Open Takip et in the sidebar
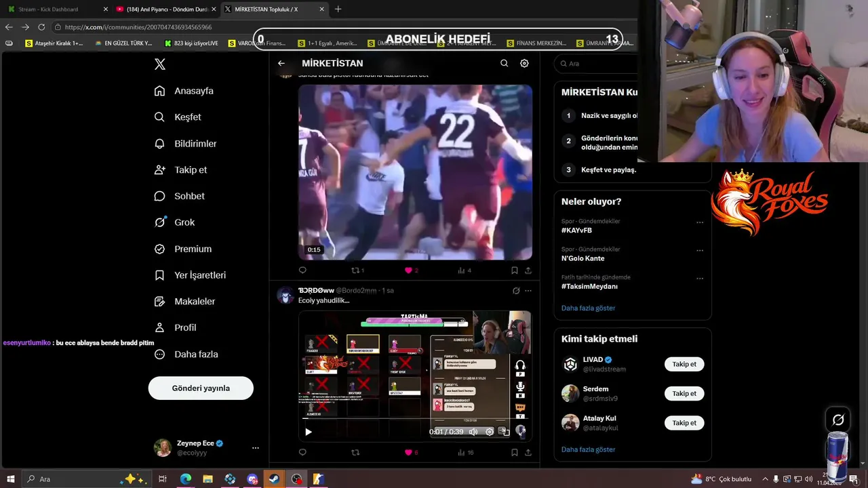Image resolution: width=868 pixels, height=488 pixels. coord(180,170)
